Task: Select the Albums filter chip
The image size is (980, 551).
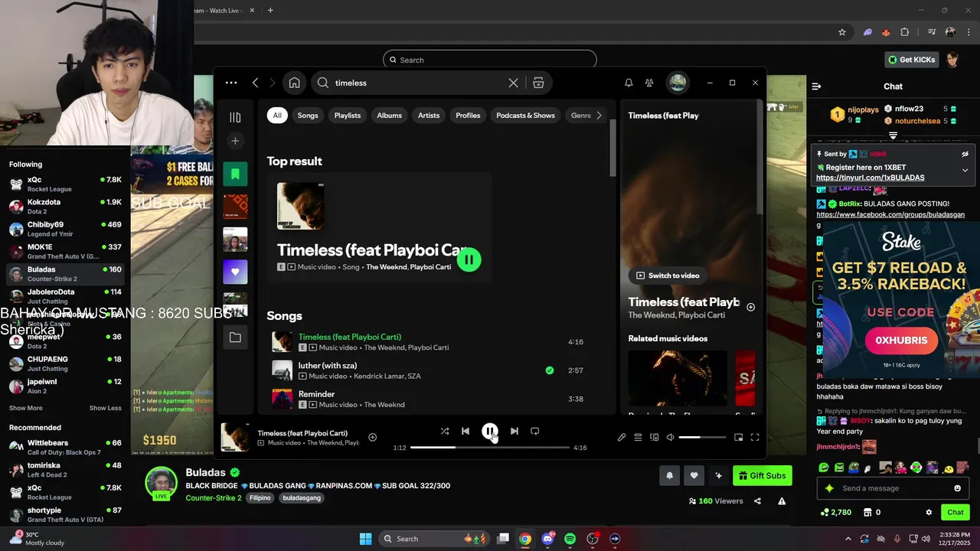Action: [x=389, y=116]
